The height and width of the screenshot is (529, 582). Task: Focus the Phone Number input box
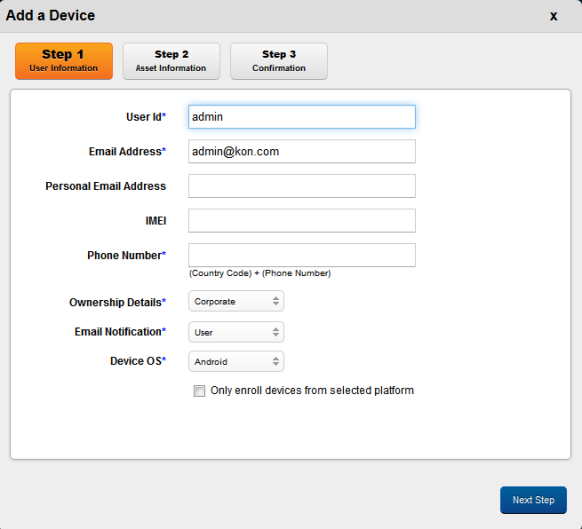point(302,255)
